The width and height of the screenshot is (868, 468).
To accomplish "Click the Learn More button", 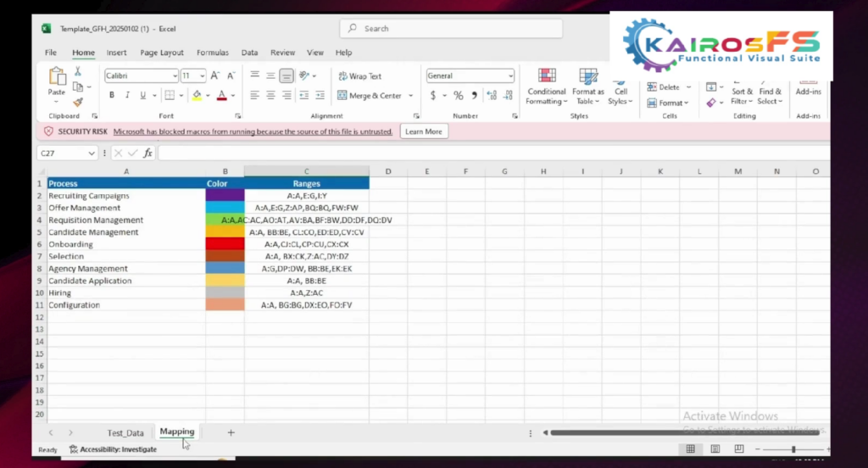I will click(424, 131).
